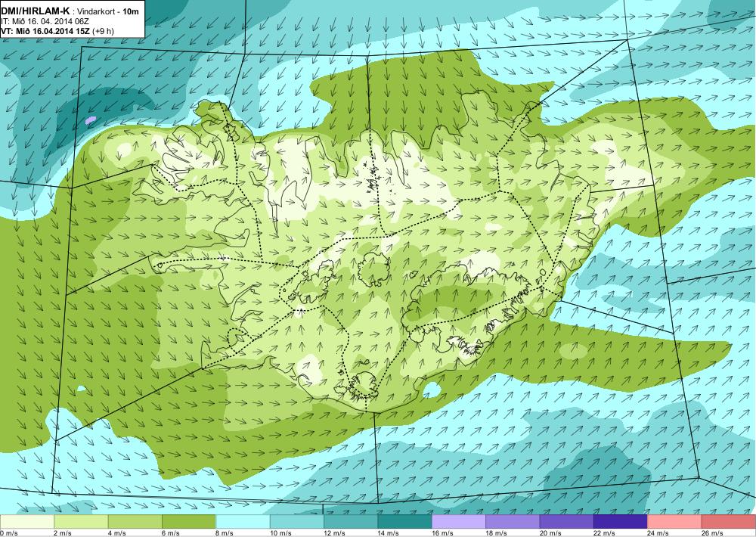The width and height of the screenshot is (756, 537).
Task: Click the 24–26 m/s pink legend swatch
Action: pyautogui.click(x=675, y=522)
